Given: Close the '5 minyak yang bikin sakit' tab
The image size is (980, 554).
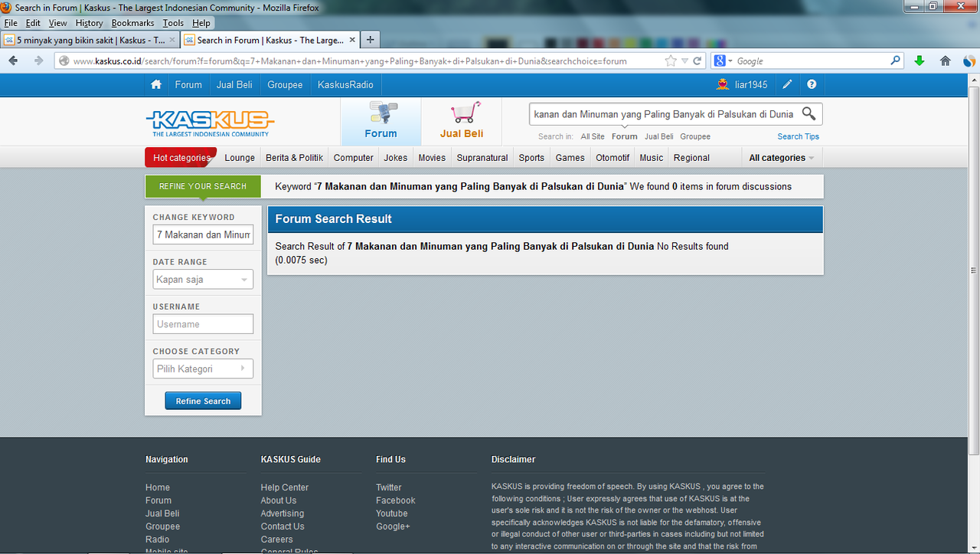Looking at the screenshot, I should pos(172,40).
